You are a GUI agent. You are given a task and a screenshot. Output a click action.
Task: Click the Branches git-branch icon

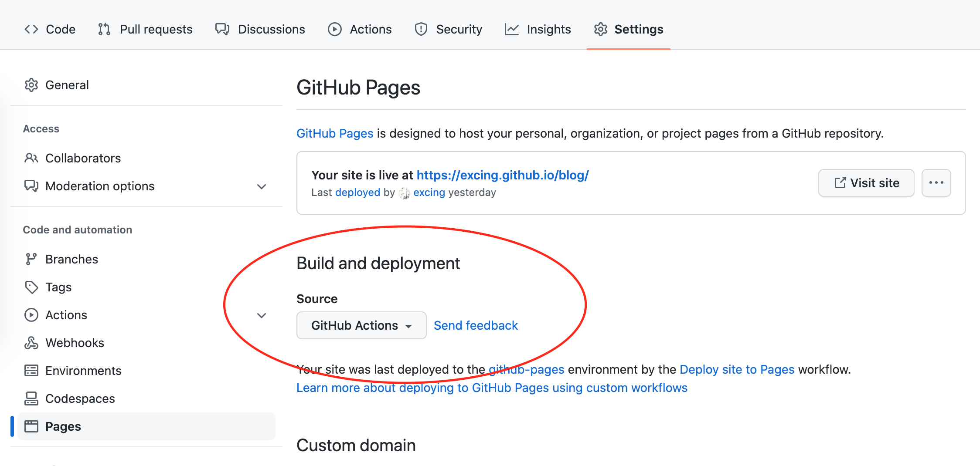[x=31, y=259]
